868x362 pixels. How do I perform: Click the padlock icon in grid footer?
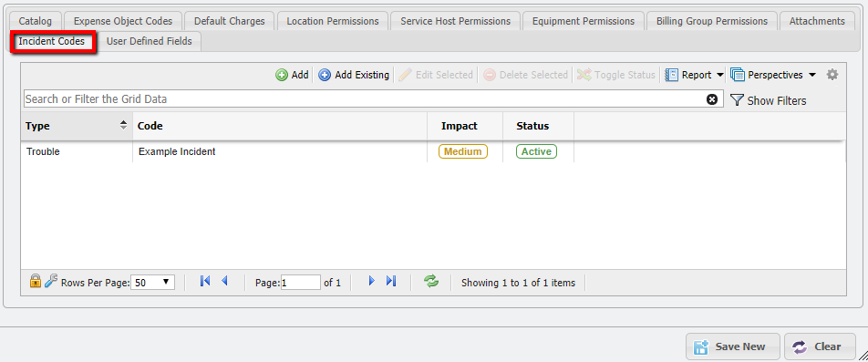[x=36, y=281]
